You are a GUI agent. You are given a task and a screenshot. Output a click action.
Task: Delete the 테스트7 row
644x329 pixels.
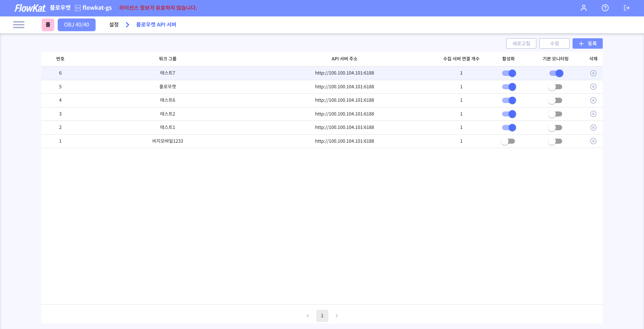click(593, 73)
